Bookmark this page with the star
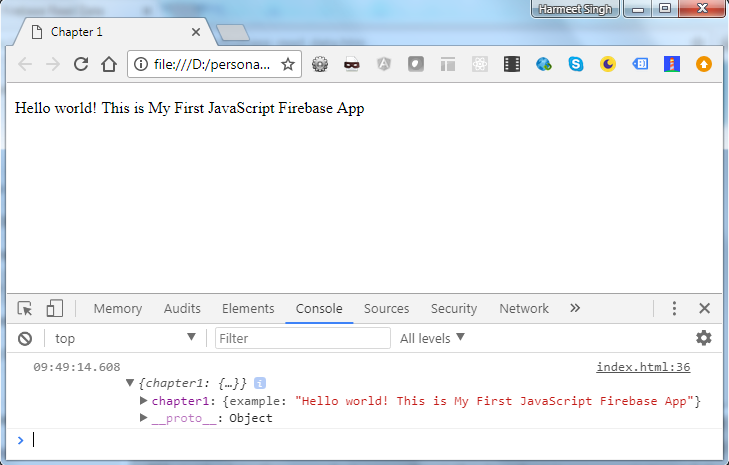 [x=288, y=64]
